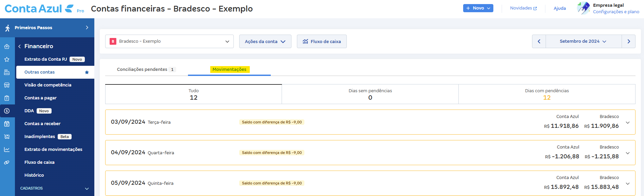Image resolution: width=644 pixels, height=196 pixels.
Task: Select the Dias com pendências filter
Action: pyautogui.click(x=547, y=94)
